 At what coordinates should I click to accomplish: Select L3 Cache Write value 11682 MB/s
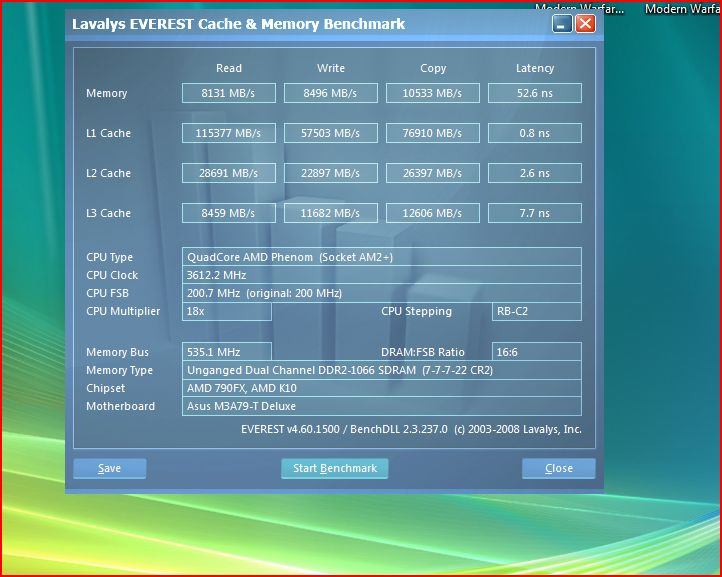331,213
